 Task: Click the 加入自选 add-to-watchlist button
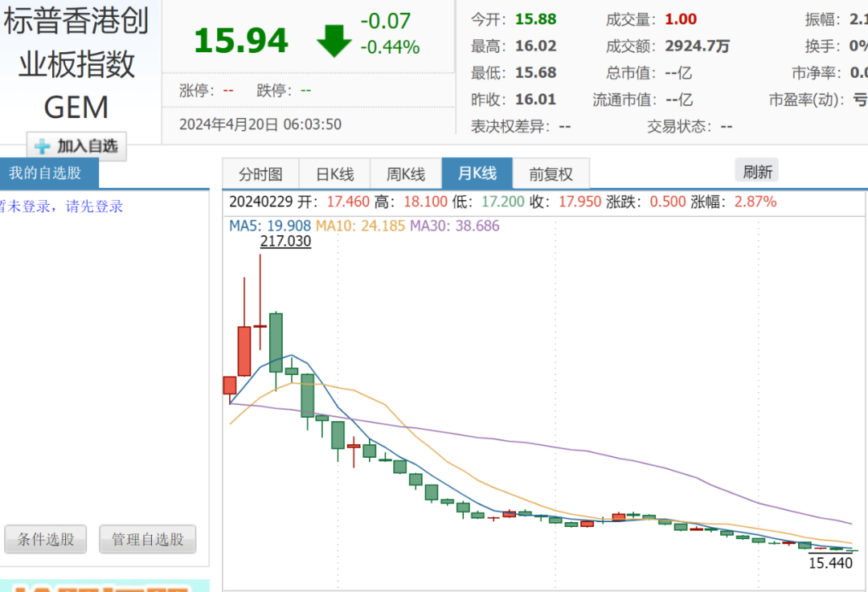[x=76, y=146]
